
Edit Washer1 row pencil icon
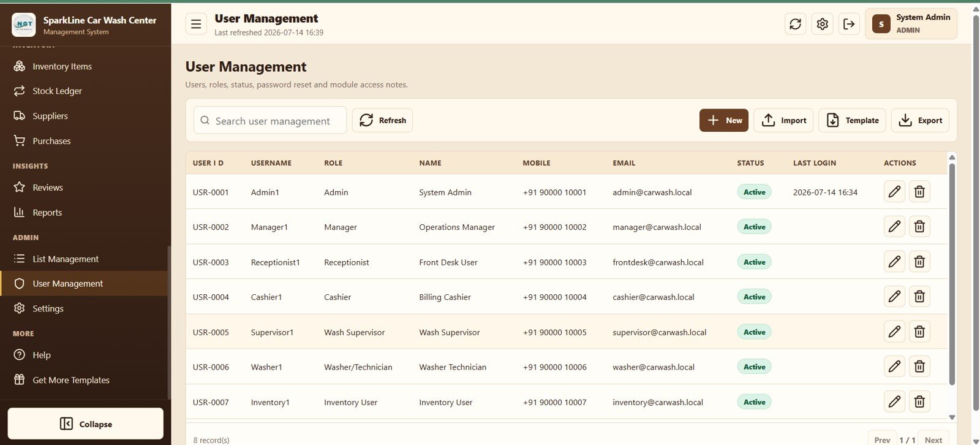click(894, 367)
